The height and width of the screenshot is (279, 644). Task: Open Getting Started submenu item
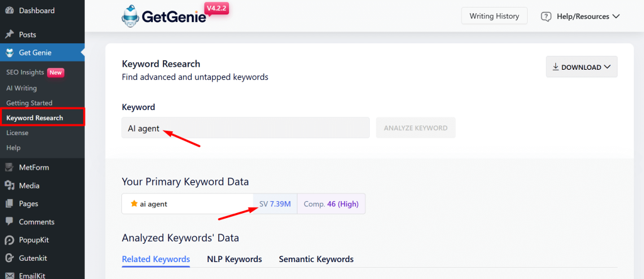coord(29,103)
